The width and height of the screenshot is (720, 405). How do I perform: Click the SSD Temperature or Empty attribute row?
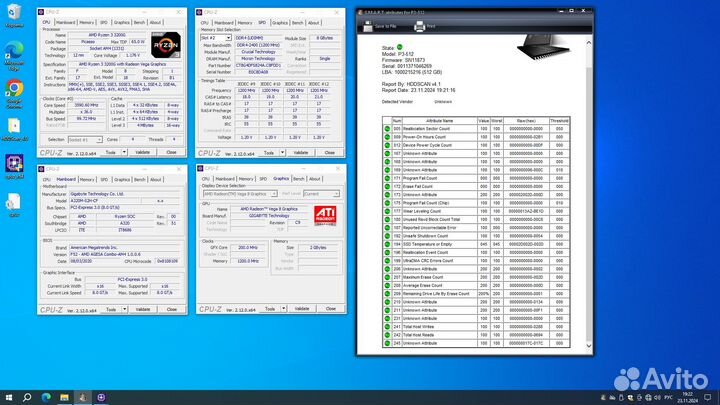(476, 244)
